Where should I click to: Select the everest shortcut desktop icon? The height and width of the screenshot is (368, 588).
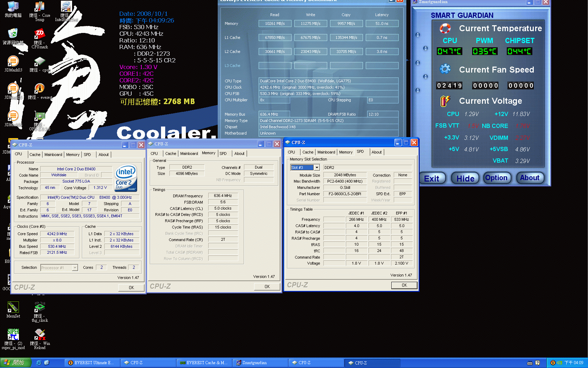40,91
